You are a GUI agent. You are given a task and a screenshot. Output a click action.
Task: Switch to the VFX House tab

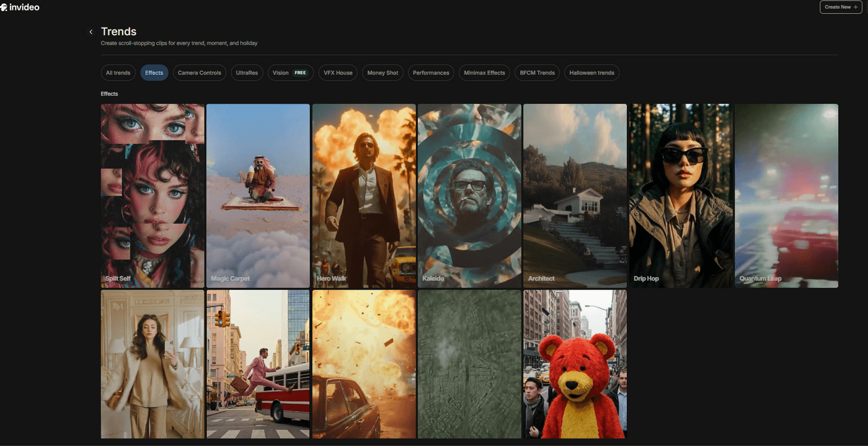pos(338,73)
